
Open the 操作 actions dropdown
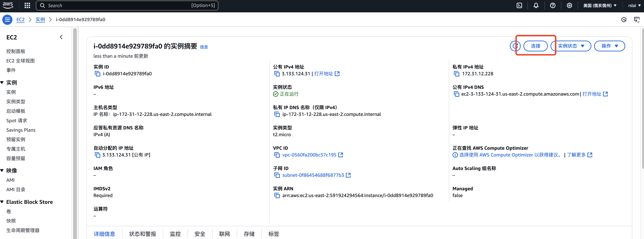[x=609, y=46]
